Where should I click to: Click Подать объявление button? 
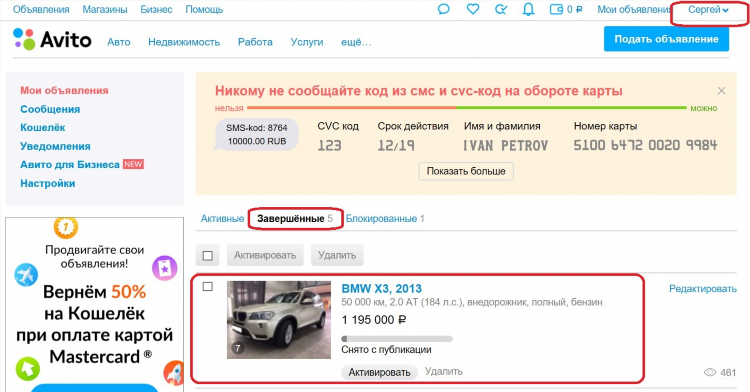pyautogui.click(x=666, y=39)
